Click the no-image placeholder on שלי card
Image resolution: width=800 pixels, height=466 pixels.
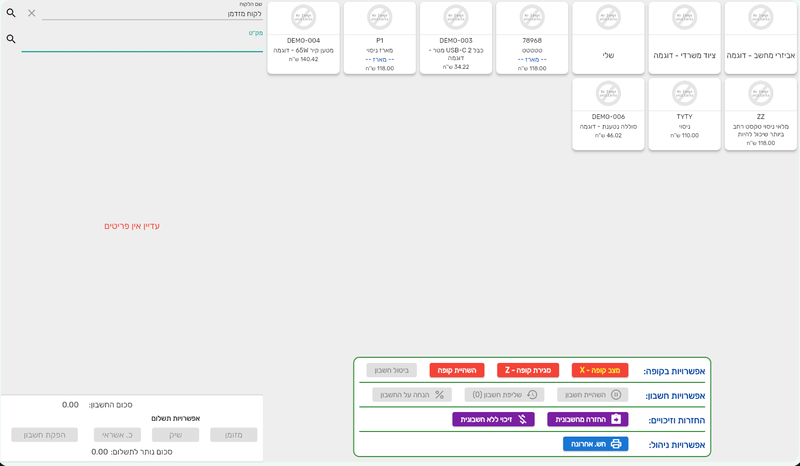coord(608,17)
